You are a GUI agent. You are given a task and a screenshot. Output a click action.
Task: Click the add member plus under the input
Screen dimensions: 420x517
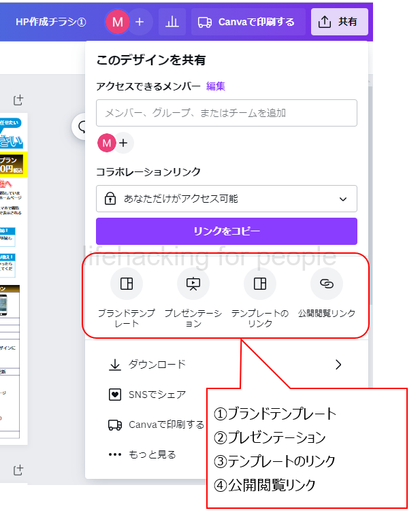pyautogui.click(x=123, y=143)
